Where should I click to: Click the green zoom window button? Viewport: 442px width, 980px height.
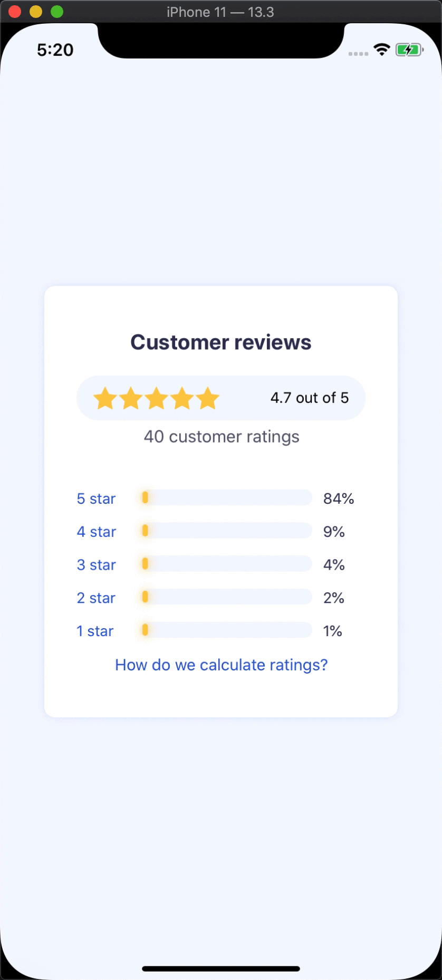click(57, 12)
